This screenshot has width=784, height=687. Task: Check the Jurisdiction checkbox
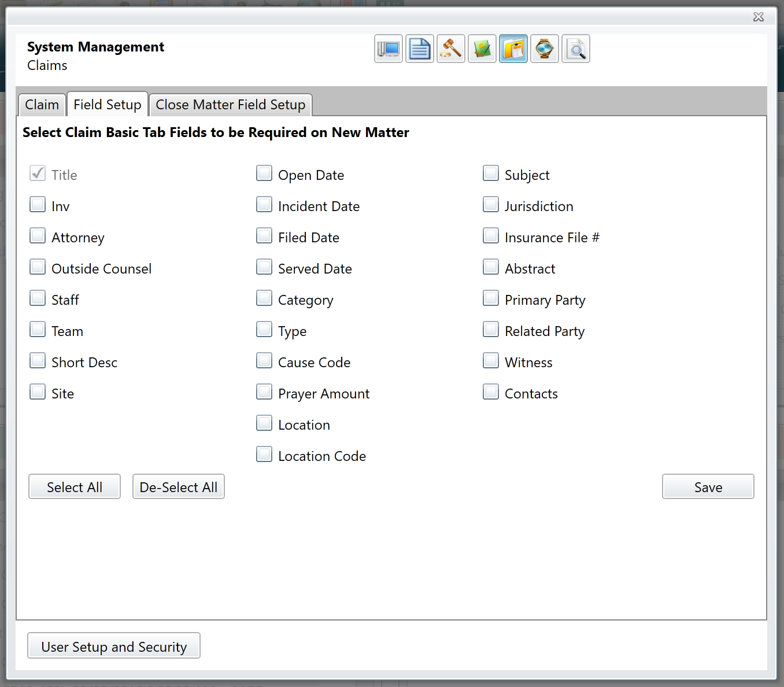[x=491, y=205]
